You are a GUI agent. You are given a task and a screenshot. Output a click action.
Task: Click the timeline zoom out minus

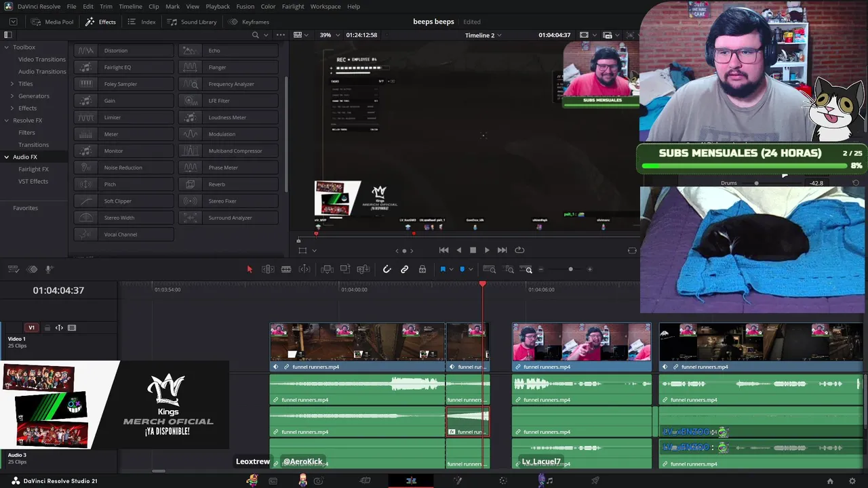(x=541, y=269)
